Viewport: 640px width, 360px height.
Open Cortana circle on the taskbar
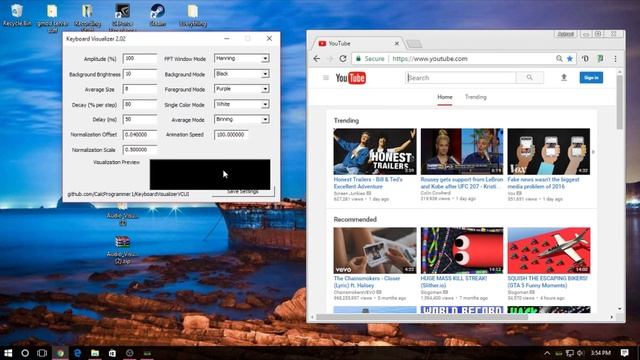point(25,353)
